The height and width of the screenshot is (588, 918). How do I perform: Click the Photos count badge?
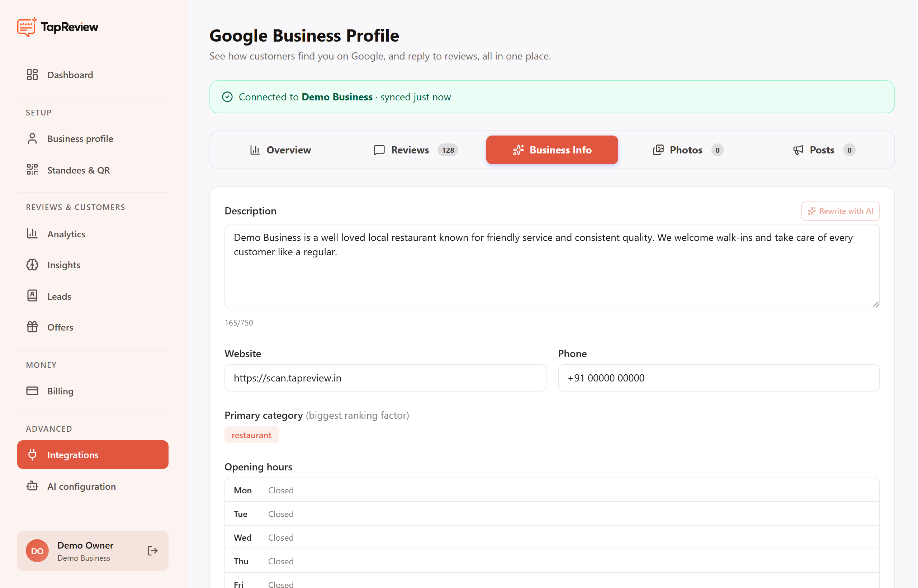coord(718,150)
